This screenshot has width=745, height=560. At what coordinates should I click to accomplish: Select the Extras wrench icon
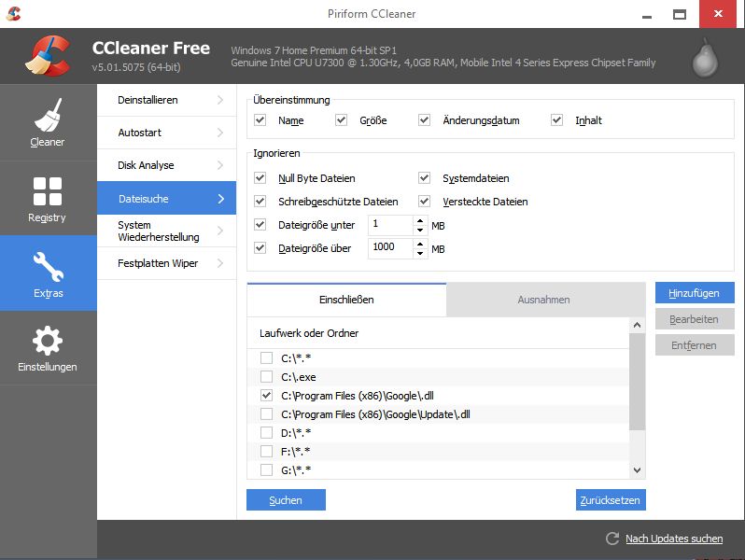[x=48, y=268]
